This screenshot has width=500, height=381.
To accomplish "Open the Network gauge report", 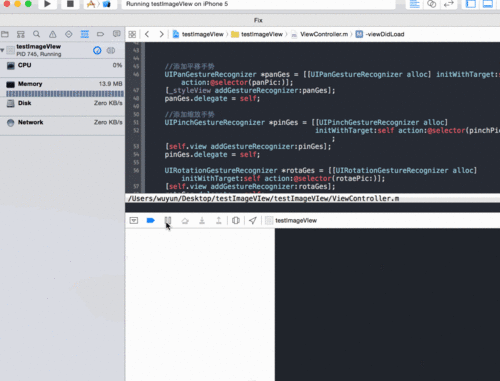I will (62, 126).
